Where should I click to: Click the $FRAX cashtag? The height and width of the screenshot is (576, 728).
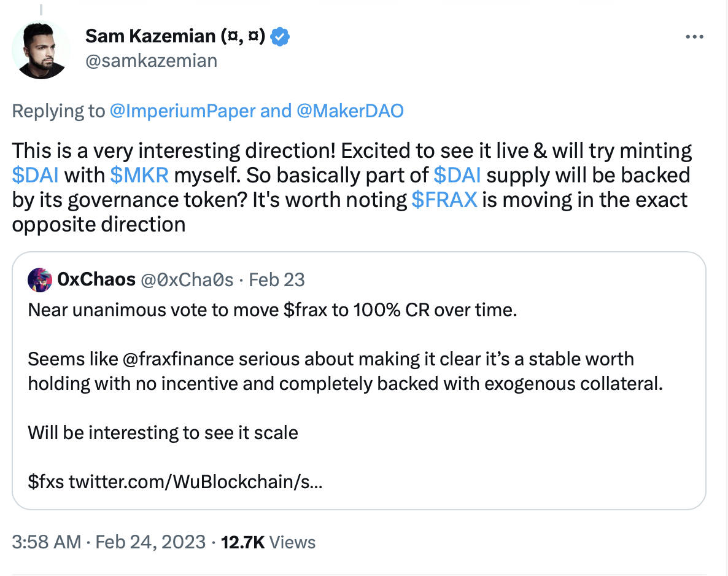(x=444, y=200)
